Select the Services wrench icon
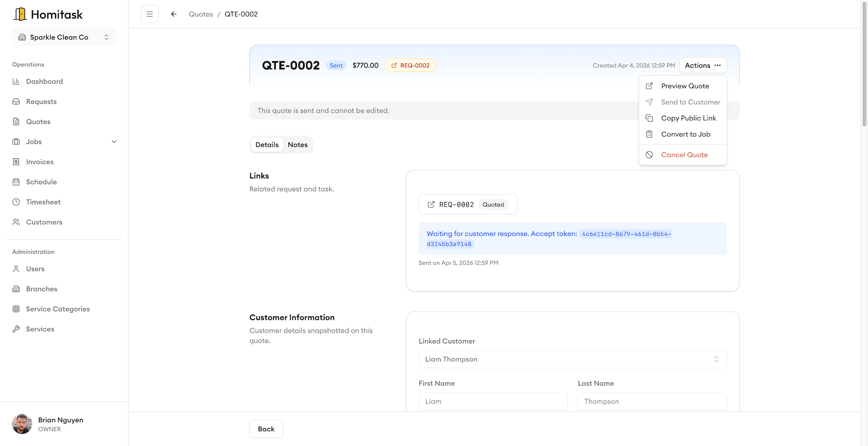Screen dimensions: 868x446 (16, 329)
